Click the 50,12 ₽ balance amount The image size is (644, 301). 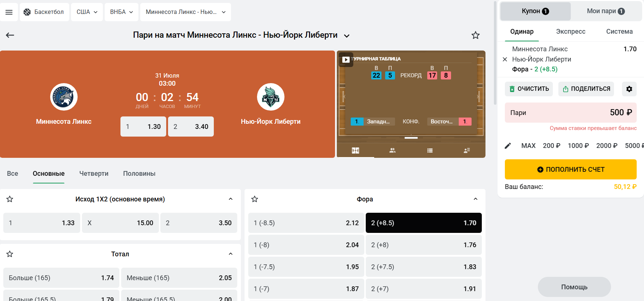click(x=625, y=187)
